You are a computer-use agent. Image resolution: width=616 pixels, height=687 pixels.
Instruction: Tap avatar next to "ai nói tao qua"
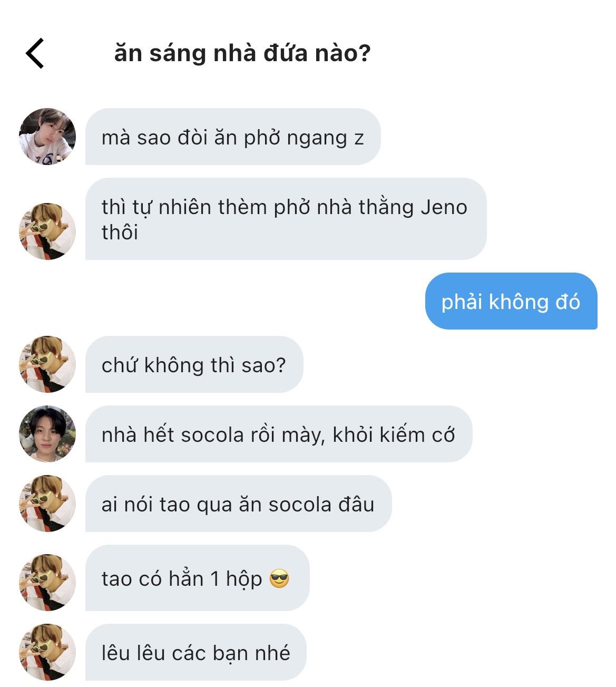[47, 504]
